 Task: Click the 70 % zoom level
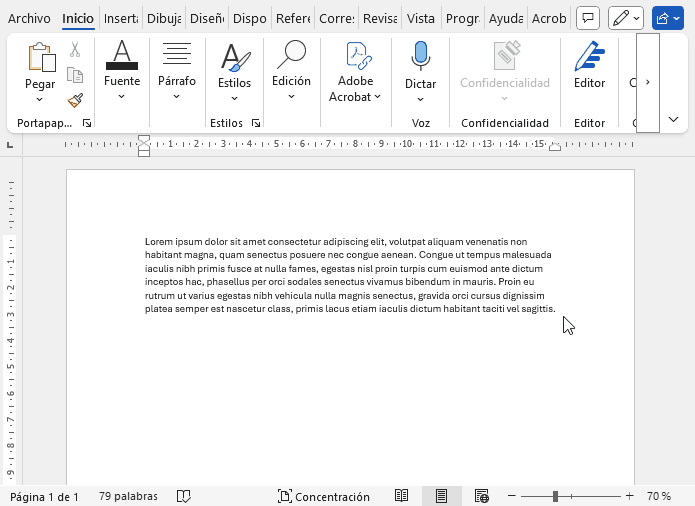coord(659,497)
